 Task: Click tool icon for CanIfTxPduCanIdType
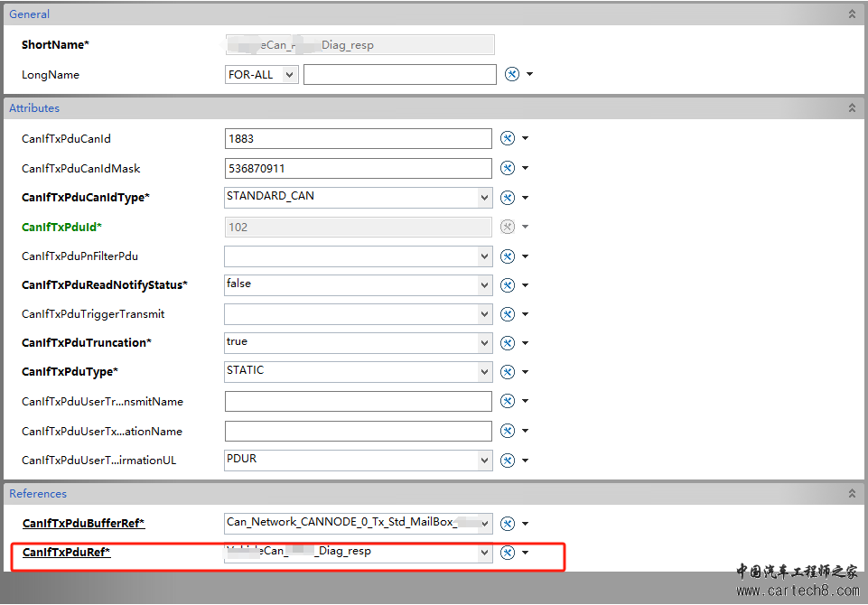tap(508, 198)
